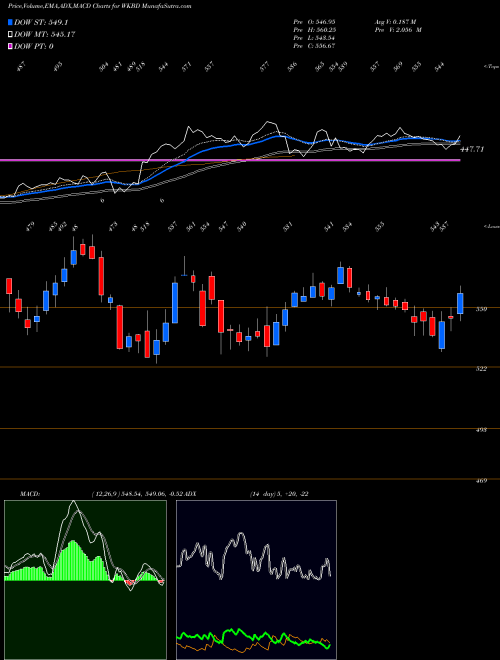
Task: Click the blue DOW ST legend swatch
Action: (10, 22)
